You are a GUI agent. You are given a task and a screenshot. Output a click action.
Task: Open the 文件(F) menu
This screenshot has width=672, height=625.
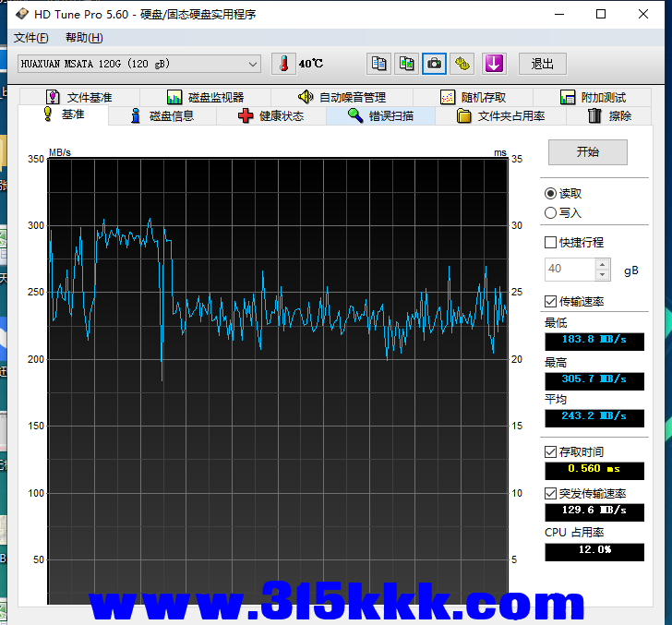30,38
